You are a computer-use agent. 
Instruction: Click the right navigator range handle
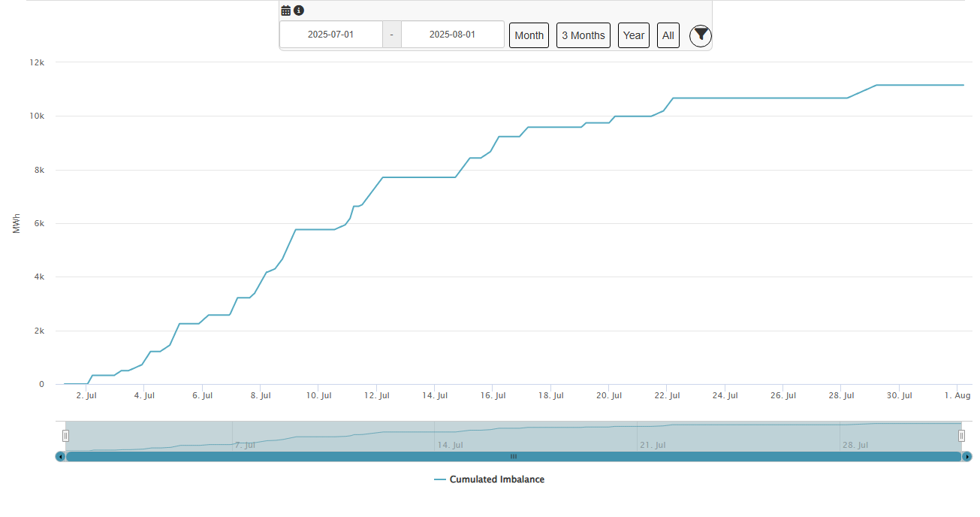961,436
